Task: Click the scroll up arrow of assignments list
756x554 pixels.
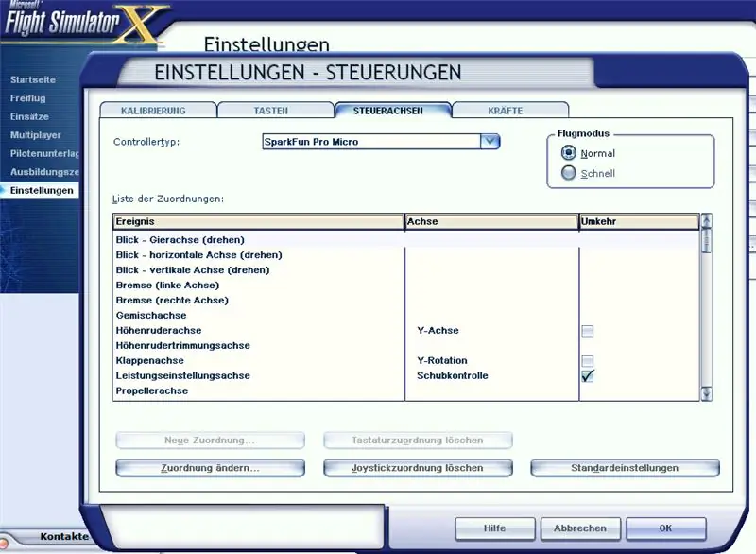Action: click(x=706, y=221)
